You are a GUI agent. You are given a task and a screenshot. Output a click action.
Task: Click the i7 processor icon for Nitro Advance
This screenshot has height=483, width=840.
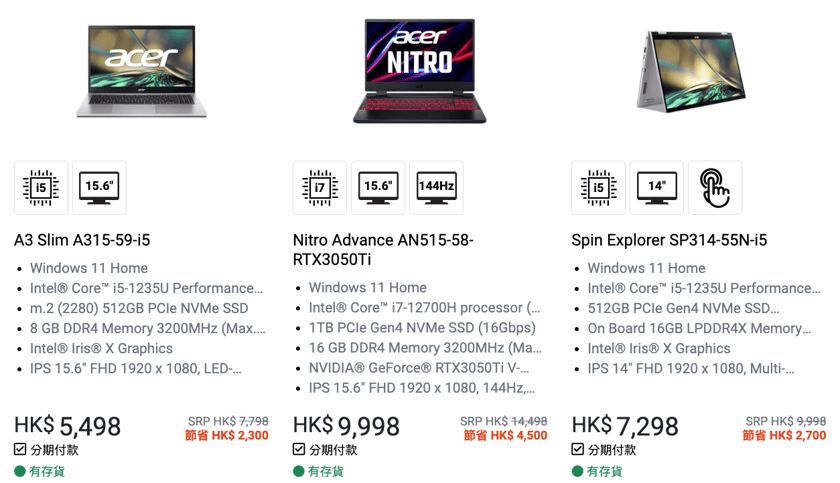[320, 187]
